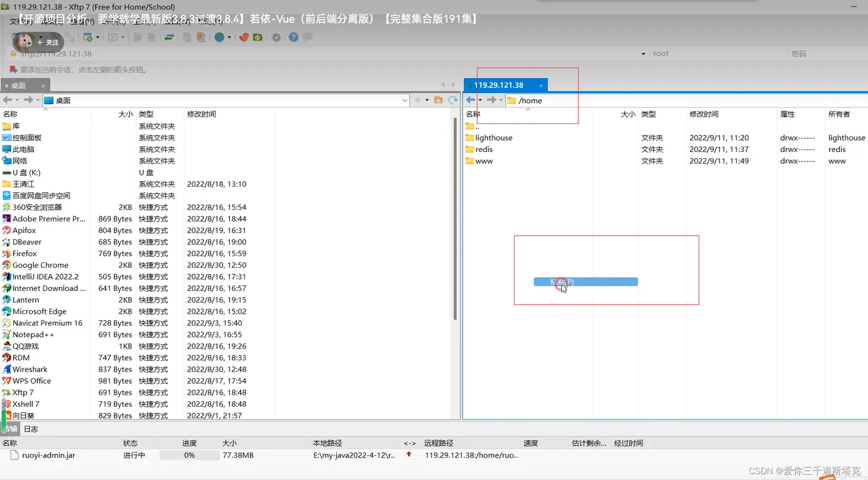Click the Microsoft Edge shortcut icon
Screen dimensions: 868x480
point(7,311)
